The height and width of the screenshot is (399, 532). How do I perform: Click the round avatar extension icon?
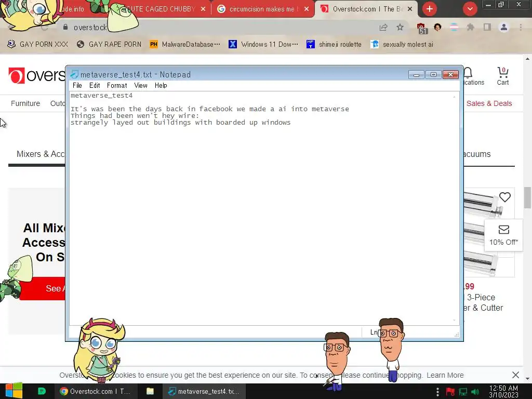click(437, 28)
